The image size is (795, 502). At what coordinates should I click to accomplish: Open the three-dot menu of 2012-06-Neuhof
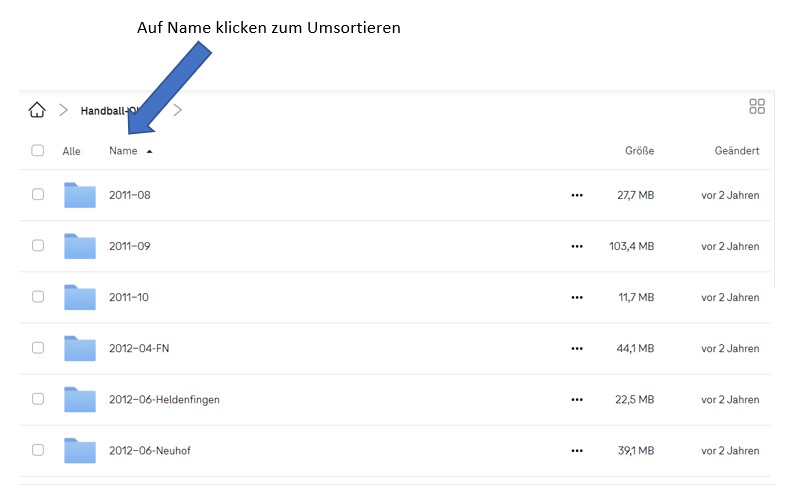click(x=577, y=451)
